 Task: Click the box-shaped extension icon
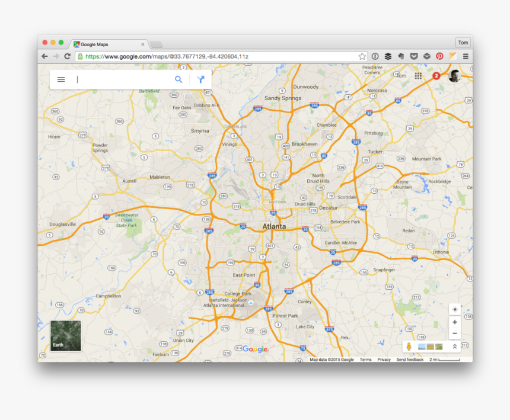427,56
